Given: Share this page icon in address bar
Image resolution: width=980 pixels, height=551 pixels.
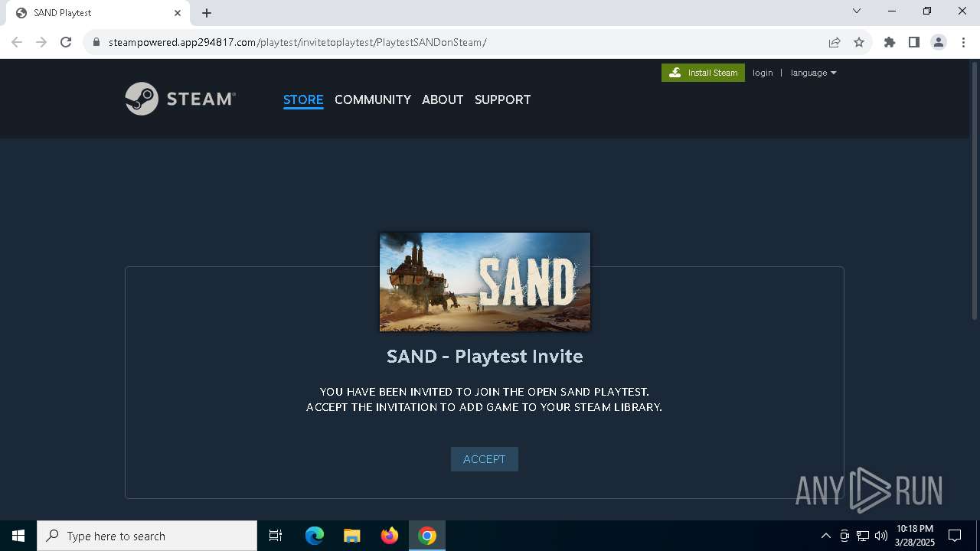Looking at the screenshot, I should point(835,42).
